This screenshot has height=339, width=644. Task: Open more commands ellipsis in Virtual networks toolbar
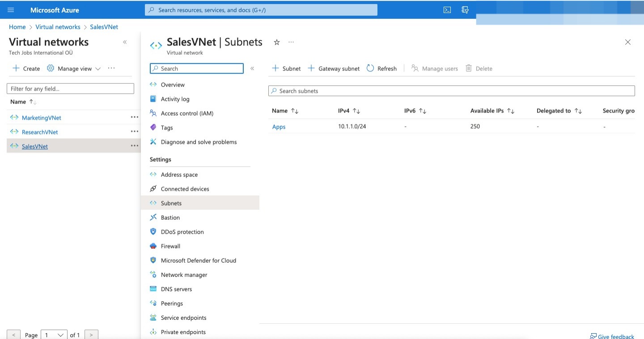click(x=111, y=68)
